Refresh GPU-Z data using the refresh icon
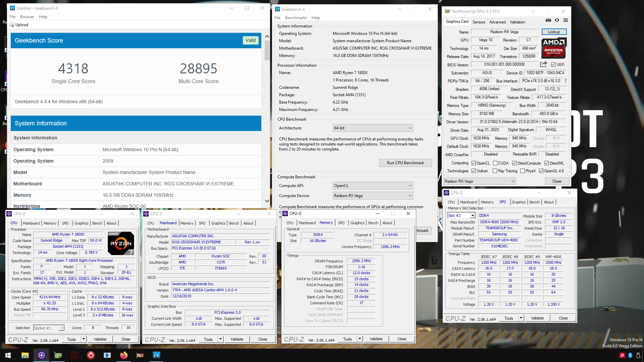 click(x=557, y=20)
